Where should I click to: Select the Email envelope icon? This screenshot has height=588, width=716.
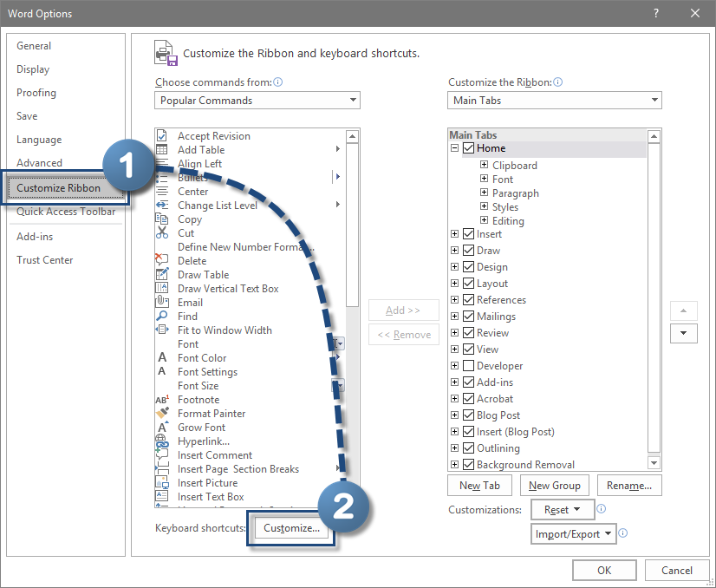[161, 303]
